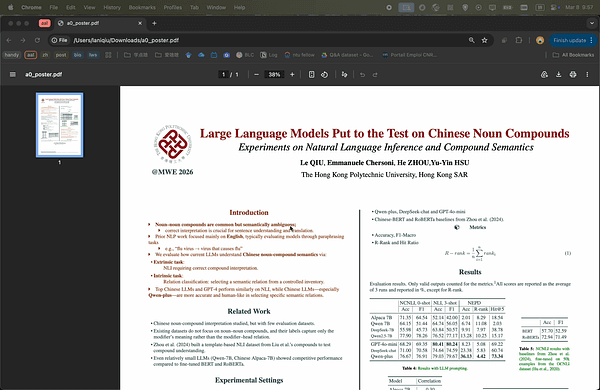The image size is (600, 390).
Task: Focus the address bar file path
Action: [126, 40]
